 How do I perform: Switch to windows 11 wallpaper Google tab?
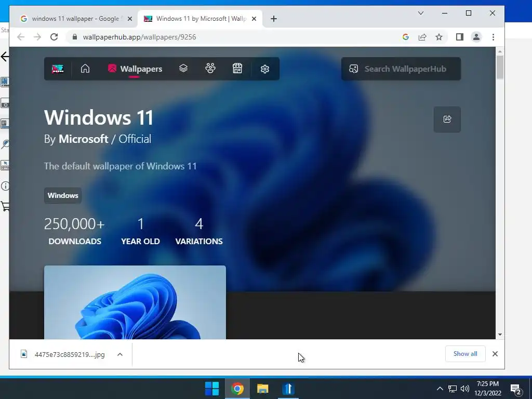coord(75,19)
